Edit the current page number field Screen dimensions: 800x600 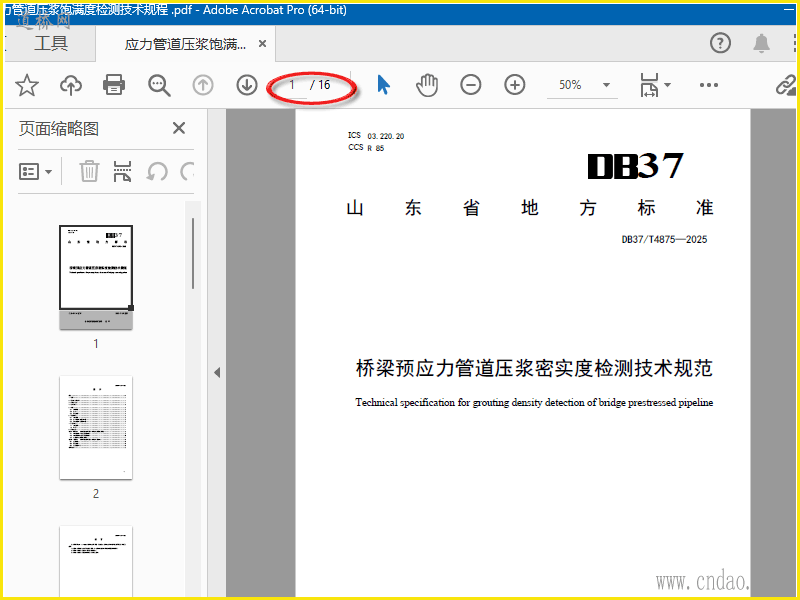(x=292, y=85)
